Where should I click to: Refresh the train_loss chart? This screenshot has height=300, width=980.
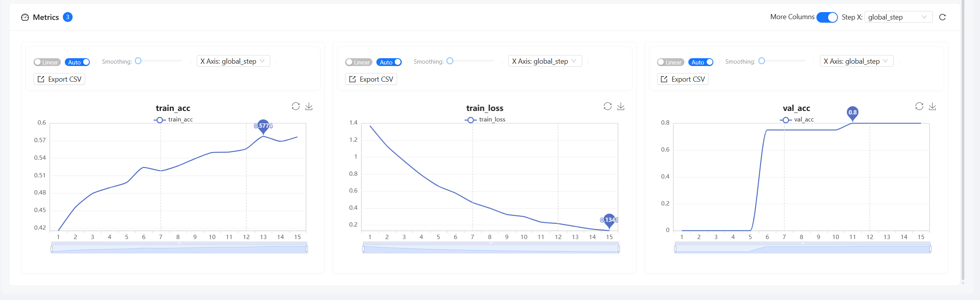pyautogui.click(x=607, y=106)
